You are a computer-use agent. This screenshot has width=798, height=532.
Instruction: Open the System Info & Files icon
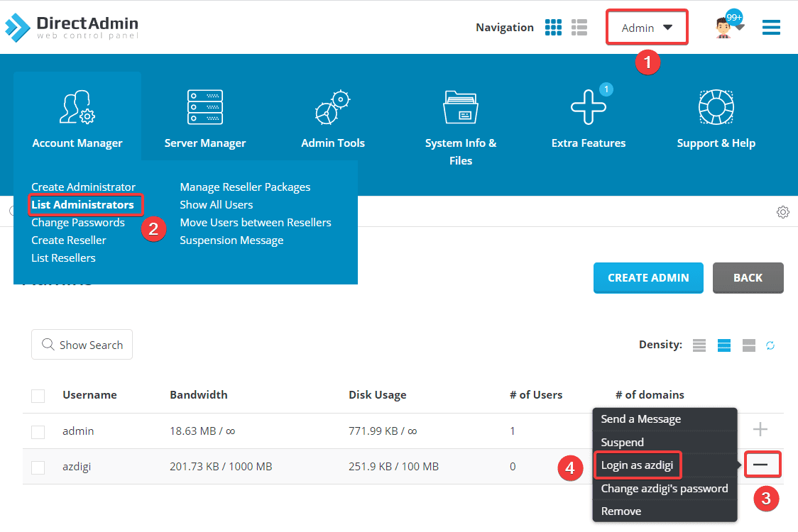coord(460,106)
